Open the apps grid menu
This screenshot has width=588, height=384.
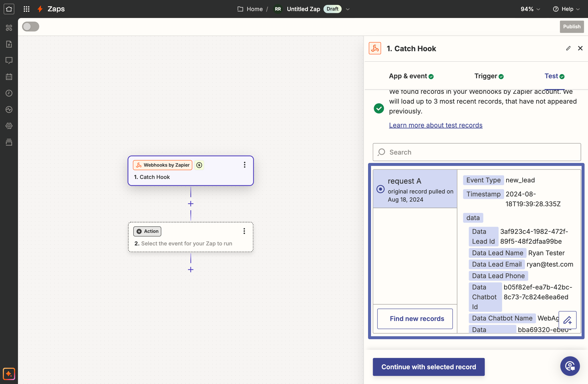[26, 9]
